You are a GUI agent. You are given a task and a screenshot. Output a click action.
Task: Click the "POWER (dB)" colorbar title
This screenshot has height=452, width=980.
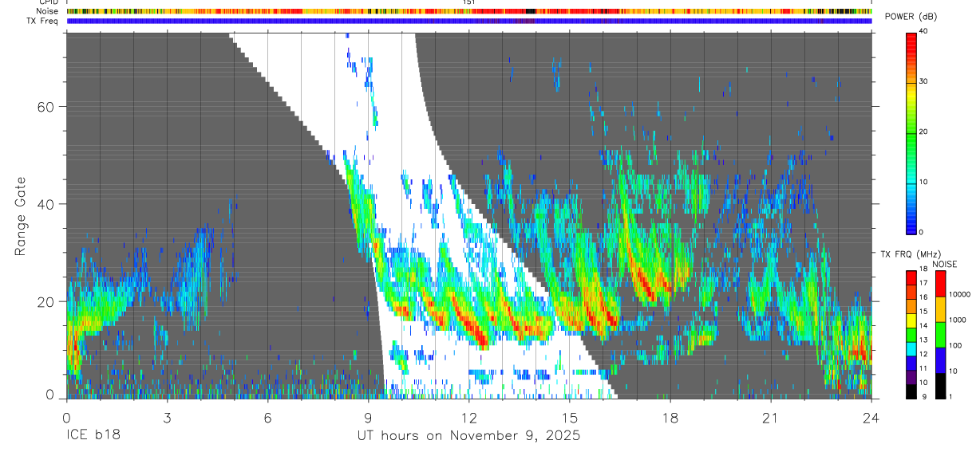[910, 16]
